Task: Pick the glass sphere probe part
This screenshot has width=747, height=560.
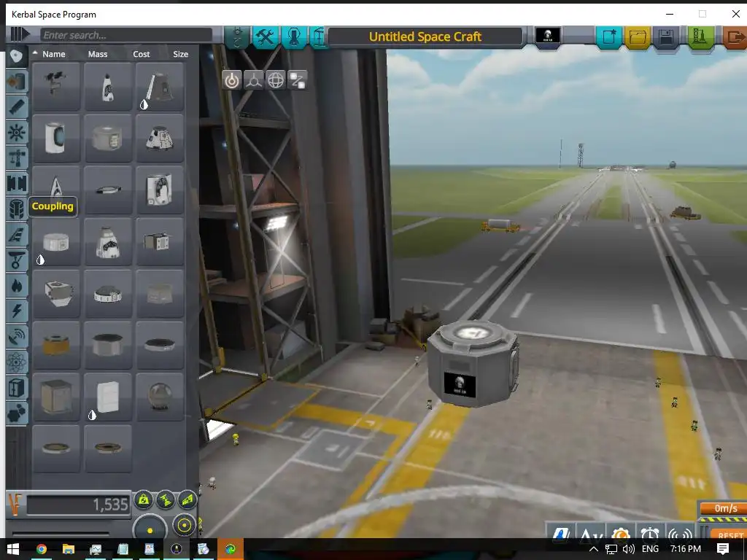Action: [x=160, y=396]
